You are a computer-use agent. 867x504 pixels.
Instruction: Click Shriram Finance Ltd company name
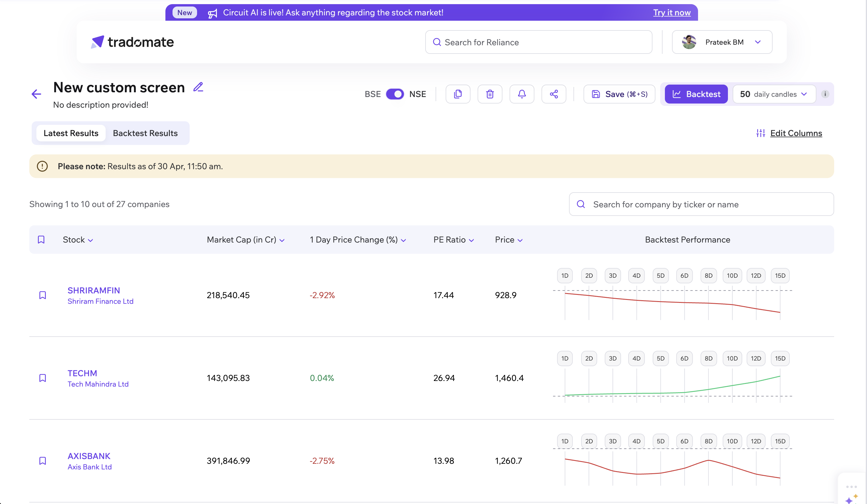[x=100, y=301]
